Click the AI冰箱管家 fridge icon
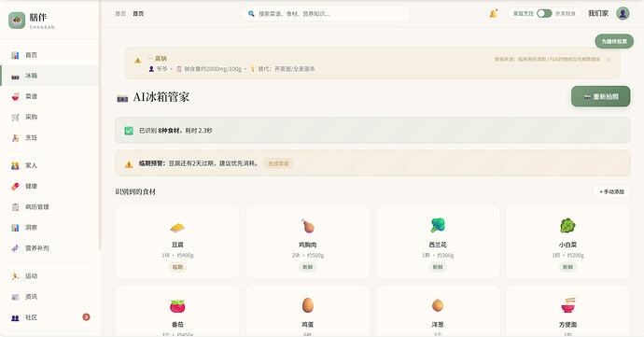 [x=122, y=98]
